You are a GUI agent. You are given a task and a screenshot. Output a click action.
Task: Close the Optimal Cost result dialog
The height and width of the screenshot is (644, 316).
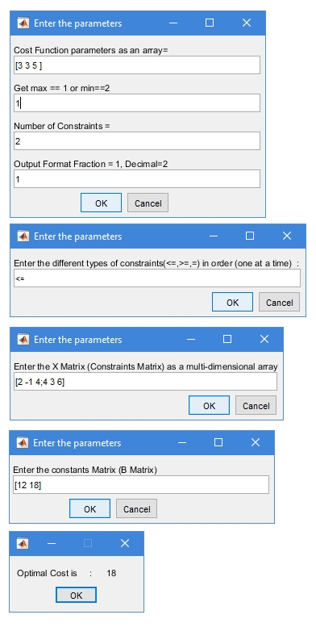coord(125,543)
